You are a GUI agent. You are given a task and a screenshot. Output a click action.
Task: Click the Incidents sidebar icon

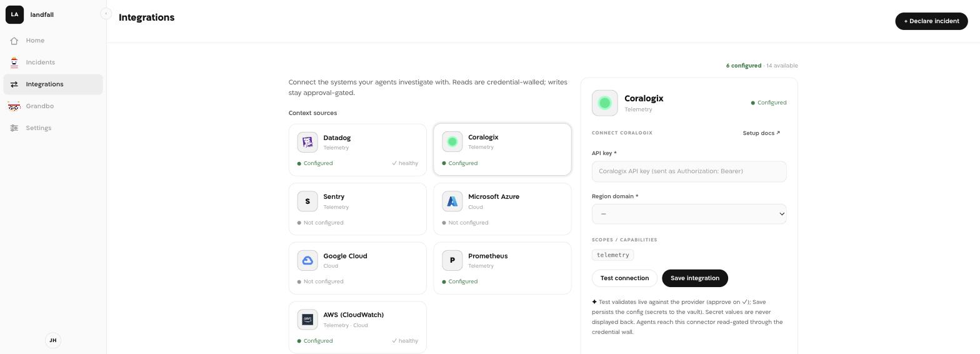[x=14, y=63]
